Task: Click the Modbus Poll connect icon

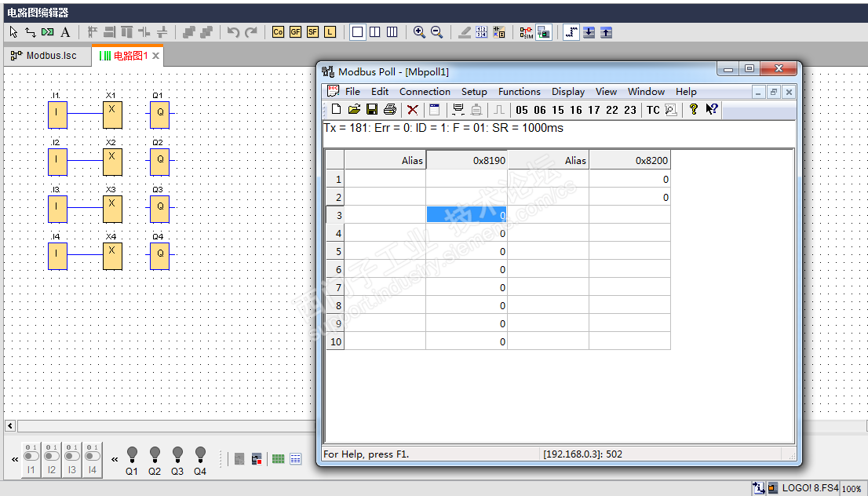Action: coord(458,110)
